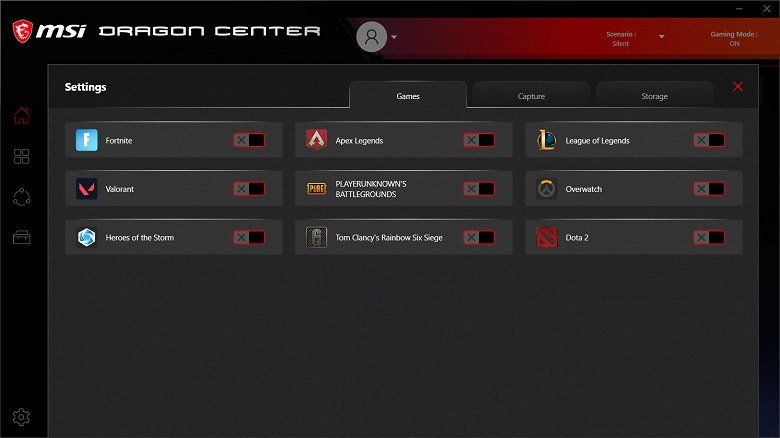Click the Overwatch game icon
Screen dimensions: 780x438
(x=546, y=189)
